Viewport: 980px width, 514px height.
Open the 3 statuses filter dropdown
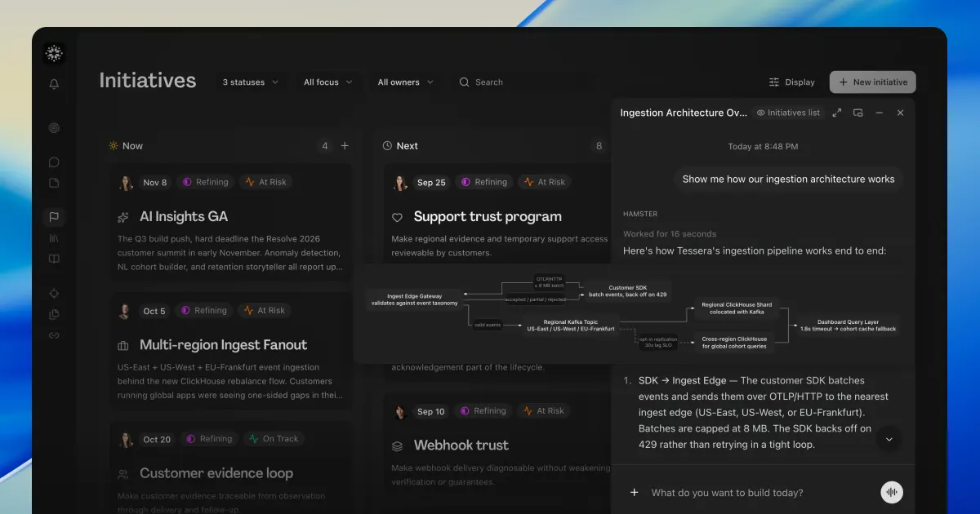tap(251, 82)
